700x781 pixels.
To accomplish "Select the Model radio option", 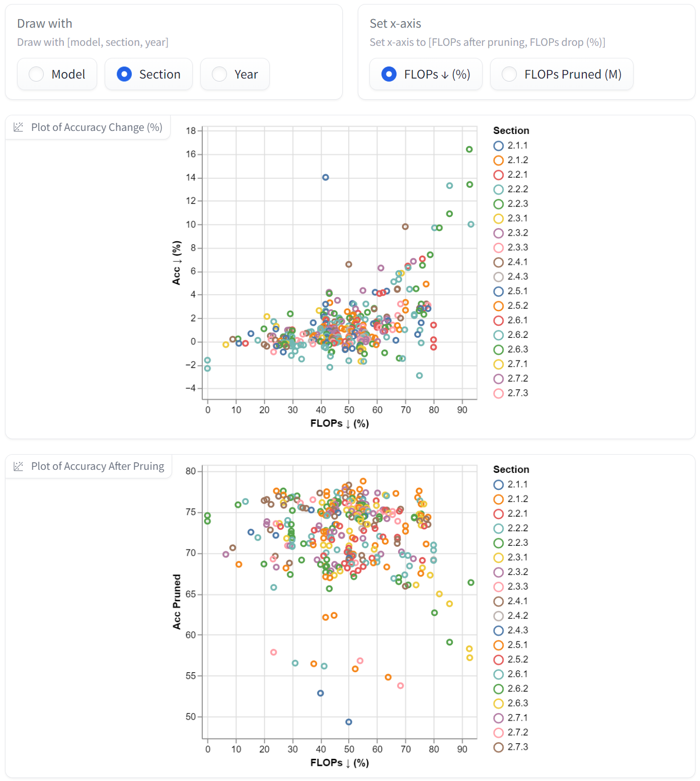I will point(57,74).
